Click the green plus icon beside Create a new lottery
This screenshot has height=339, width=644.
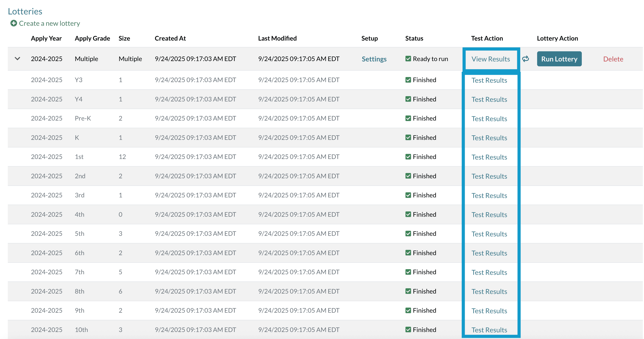14,23
